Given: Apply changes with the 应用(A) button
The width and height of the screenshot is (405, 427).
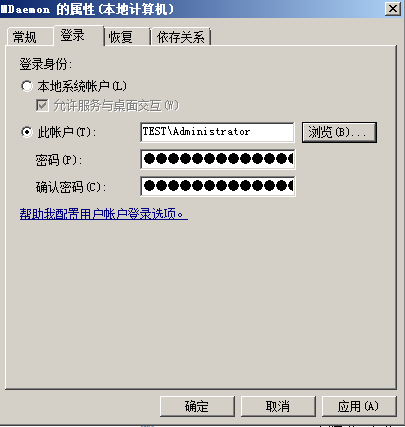Looking at the screenshot, I should coord(359,406).
